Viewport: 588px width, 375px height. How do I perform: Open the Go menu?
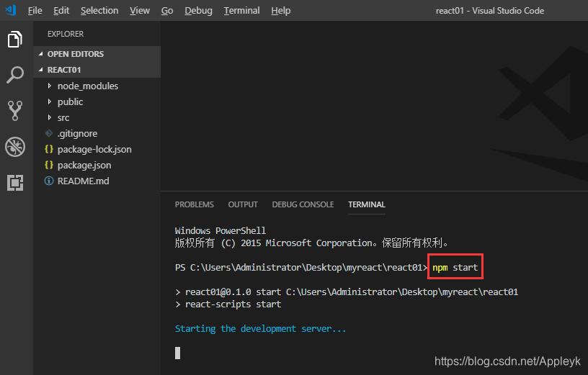[167, 11]
